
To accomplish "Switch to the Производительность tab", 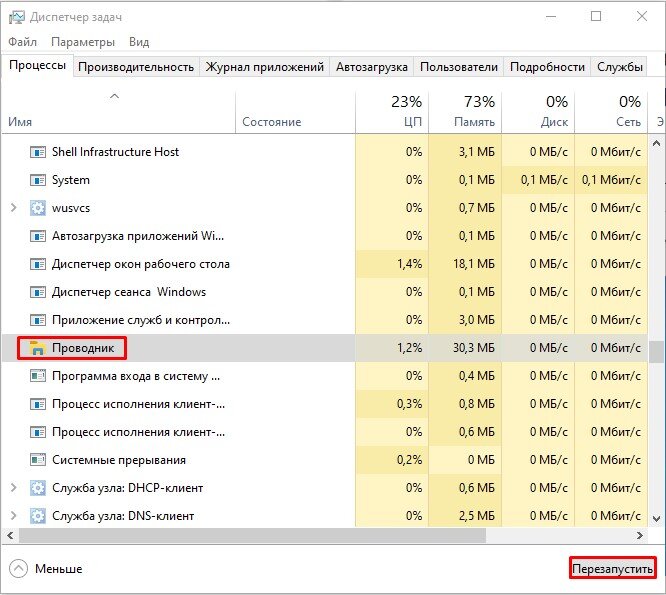I will 136,67.
